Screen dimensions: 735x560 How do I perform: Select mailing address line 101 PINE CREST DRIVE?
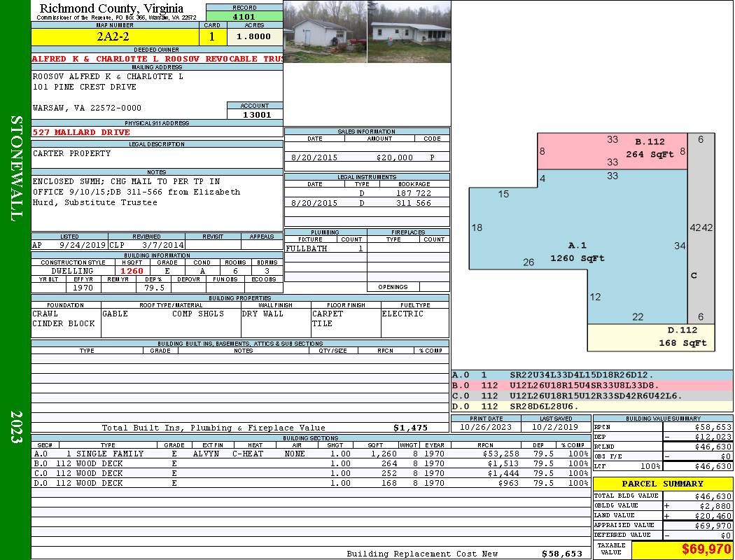(85, 87)
